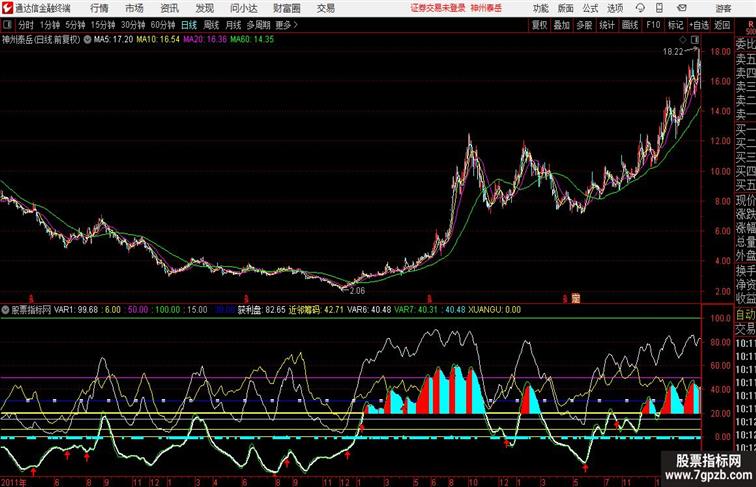Click the 获利盘: 82.65 indicator value
This screenshot has width=756, height=487.
[261, 310]
